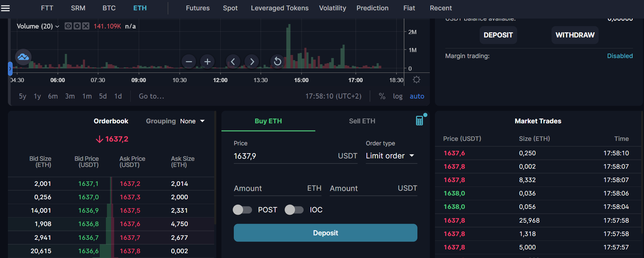Switch to the Sell ETH tab
The image size is (644, 258).
pyautogui.click(x=362, y=121)
